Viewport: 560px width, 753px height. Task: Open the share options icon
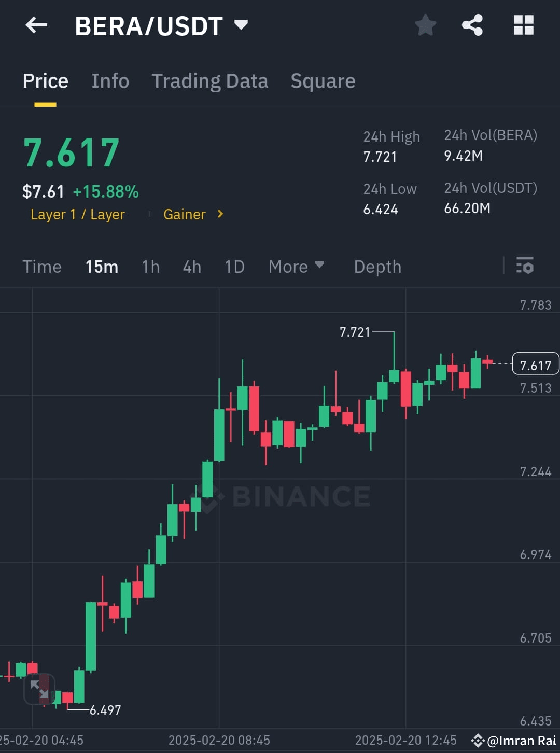[471, 25]
